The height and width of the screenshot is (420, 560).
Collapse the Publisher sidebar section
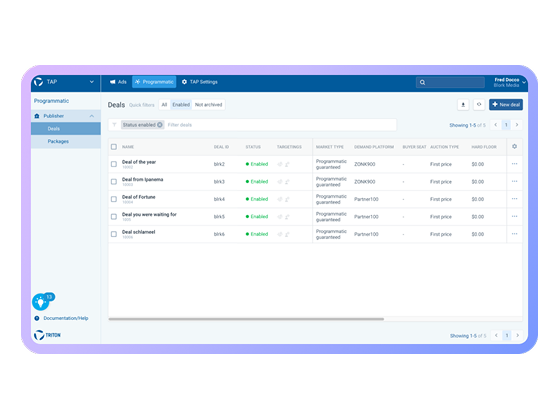92,116
